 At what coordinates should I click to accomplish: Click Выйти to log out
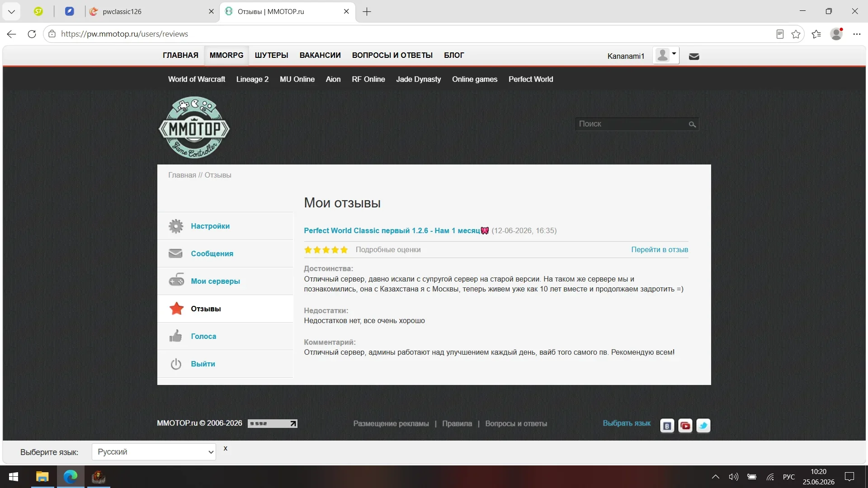tap(203, 364)
